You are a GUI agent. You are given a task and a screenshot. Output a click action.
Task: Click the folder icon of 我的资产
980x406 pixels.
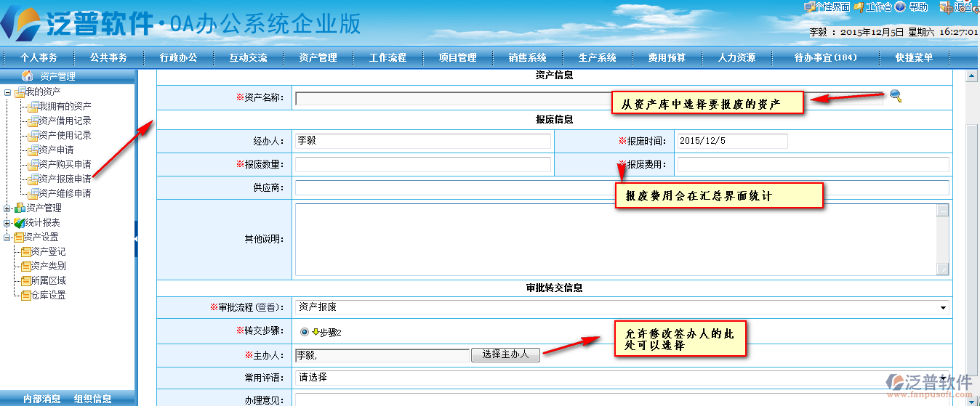[20, 92]
